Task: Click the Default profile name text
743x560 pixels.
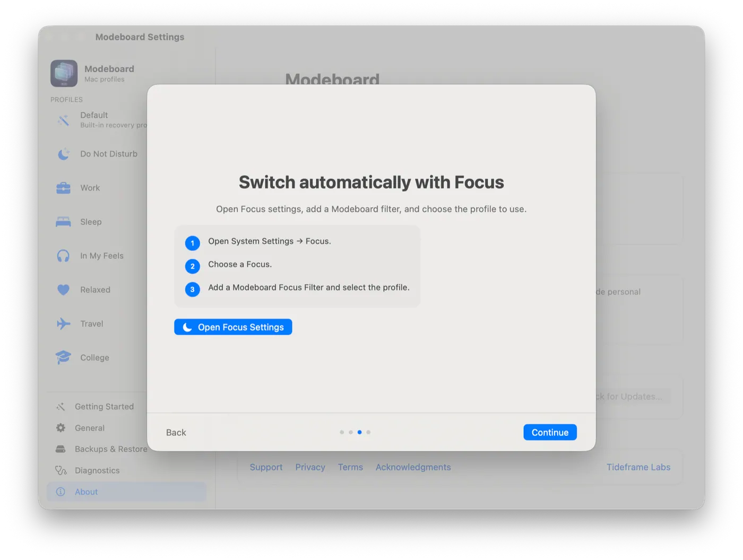Action: (94, 115)
